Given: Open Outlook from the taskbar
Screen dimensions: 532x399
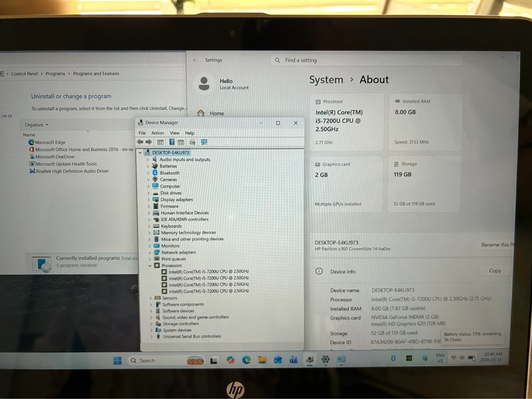Looking at the screenshot, I should click(278, 360).
